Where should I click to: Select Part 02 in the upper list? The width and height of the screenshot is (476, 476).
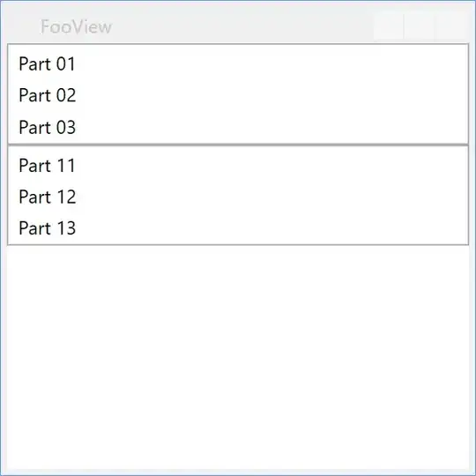pyautogui.click(x=238, y=95)
